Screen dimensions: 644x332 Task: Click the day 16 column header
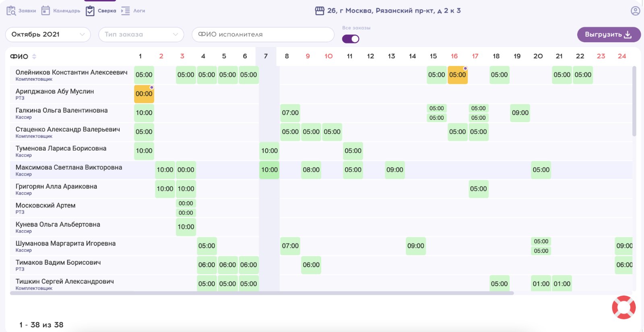pos(454,56)
